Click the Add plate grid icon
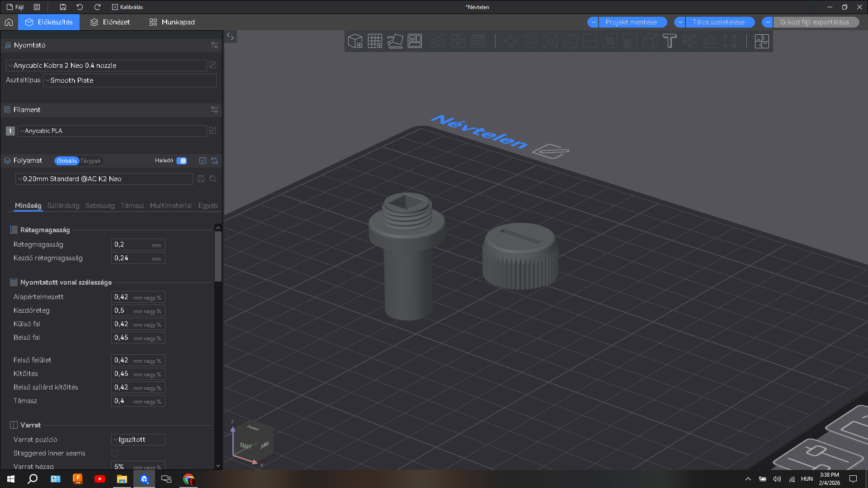 [375, 41]
